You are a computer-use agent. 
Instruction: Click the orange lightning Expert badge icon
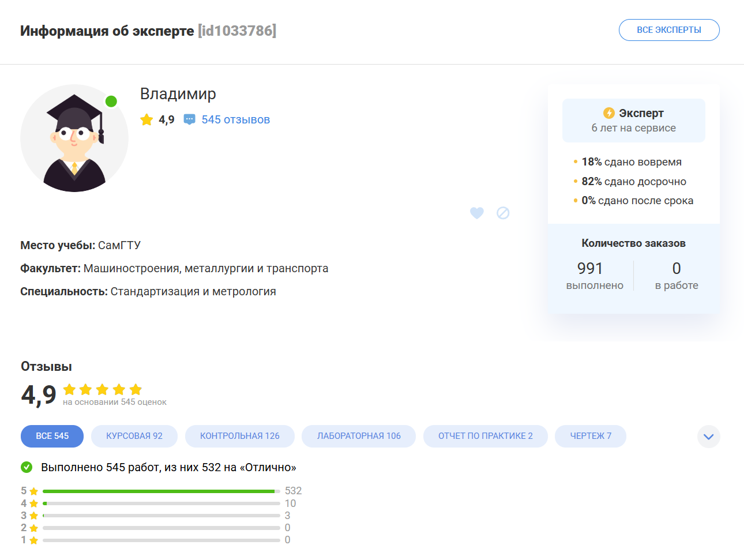tap(609, 113)
